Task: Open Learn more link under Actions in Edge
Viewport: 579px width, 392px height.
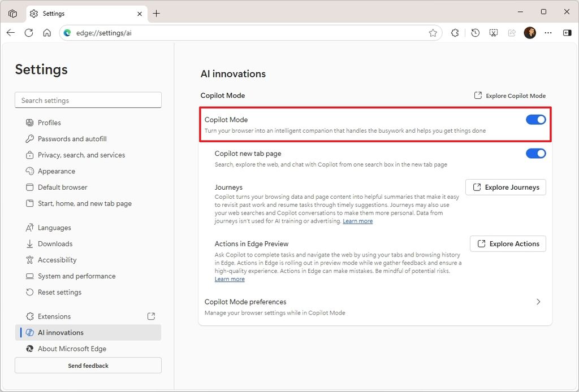Action: tap(230, 279)
